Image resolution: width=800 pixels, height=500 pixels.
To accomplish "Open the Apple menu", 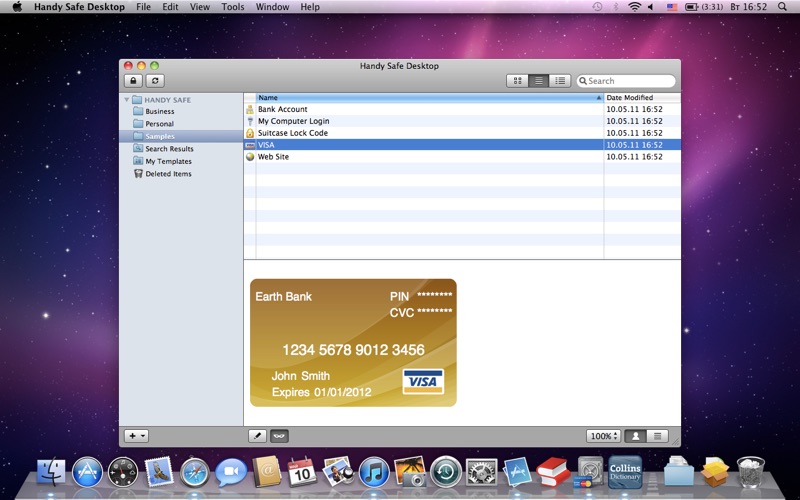I will [x=17, y=7].
